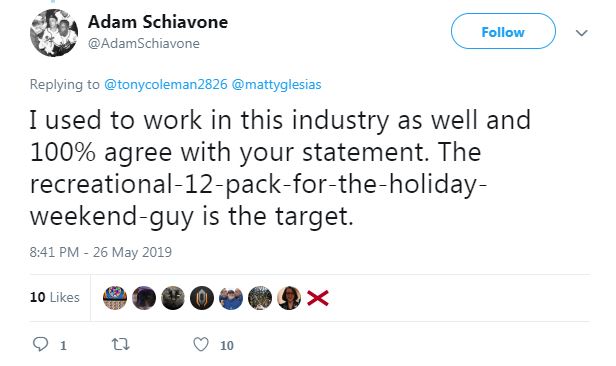
Task: Expand tweet options chevron menu
Action: (582, 33)
